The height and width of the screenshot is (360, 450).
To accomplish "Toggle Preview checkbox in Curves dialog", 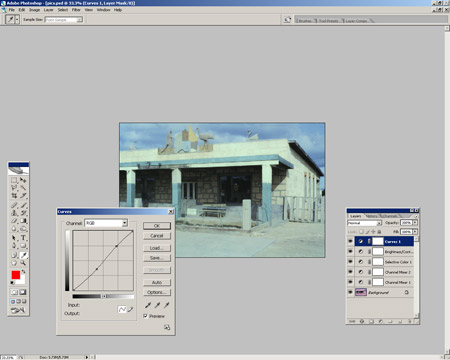I will [145, 316].
